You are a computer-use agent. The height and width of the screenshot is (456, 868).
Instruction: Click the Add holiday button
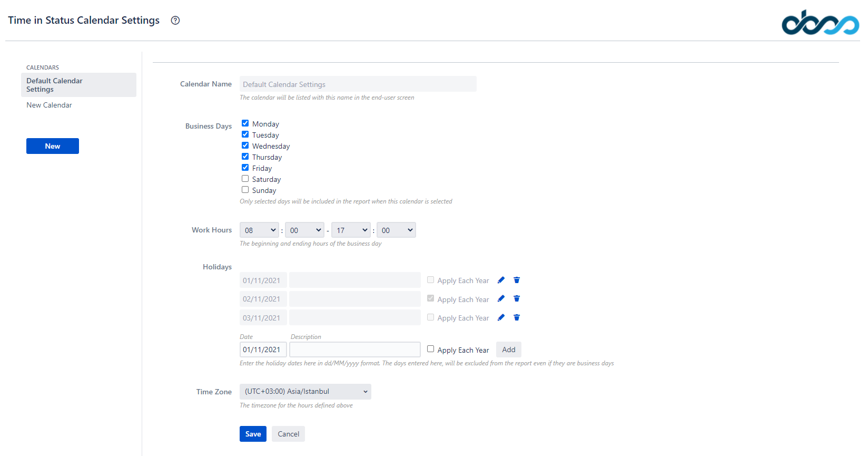(508, 350)
